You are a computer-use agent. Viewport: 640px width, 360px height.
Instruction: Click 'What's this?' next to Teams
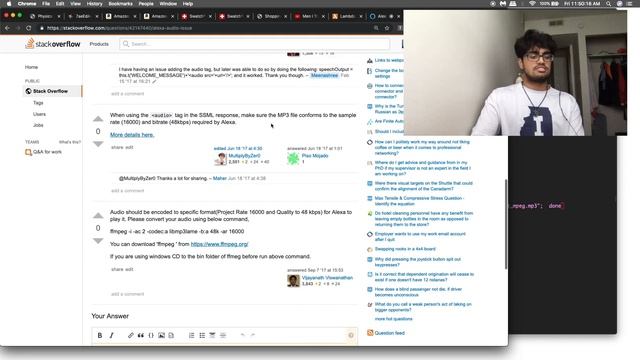[69, 142]
